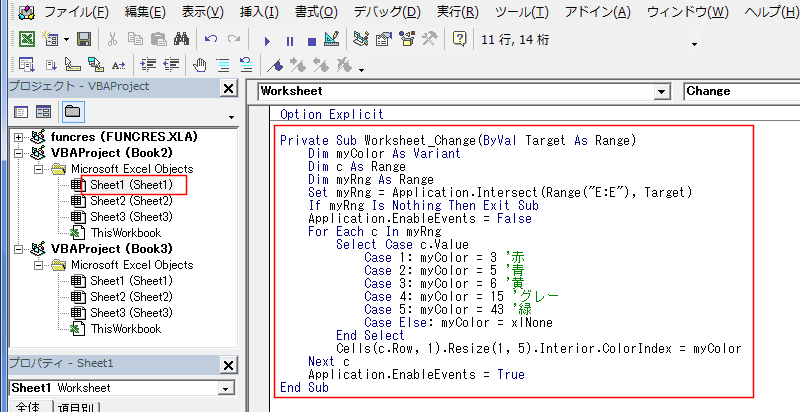Open the 実行(R) menu
Viewport: 800px width, 412px height.
click(458, 12)
